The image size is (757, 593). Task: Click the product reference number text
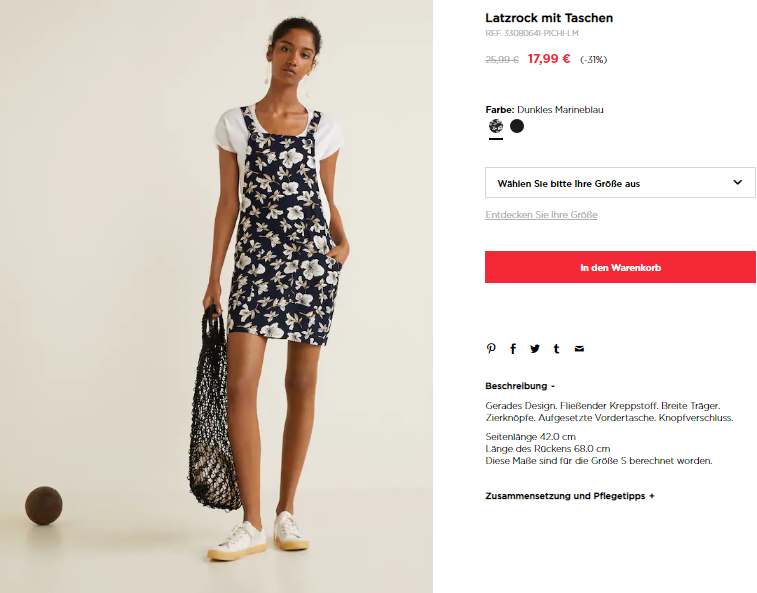532,33
